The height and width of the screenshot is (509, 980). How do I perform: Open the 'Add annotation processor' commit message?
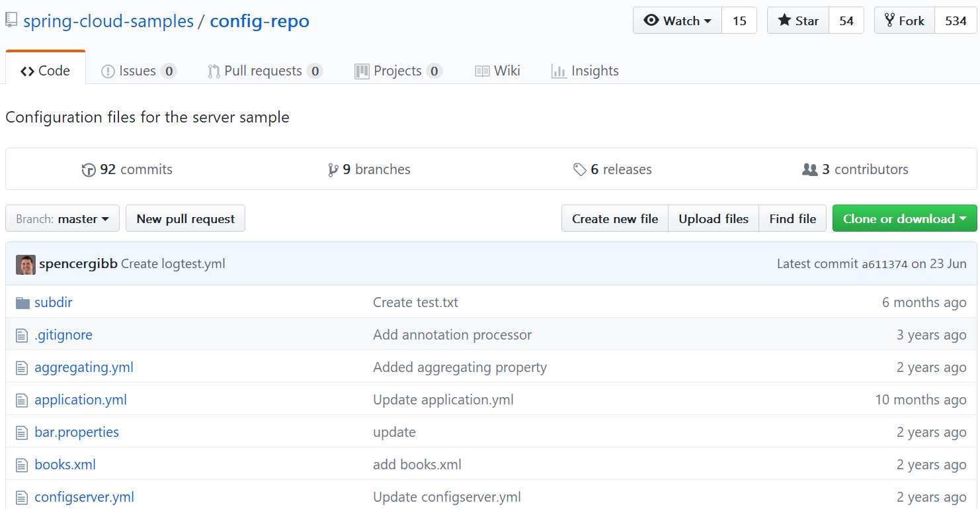(x=452, y=335)
